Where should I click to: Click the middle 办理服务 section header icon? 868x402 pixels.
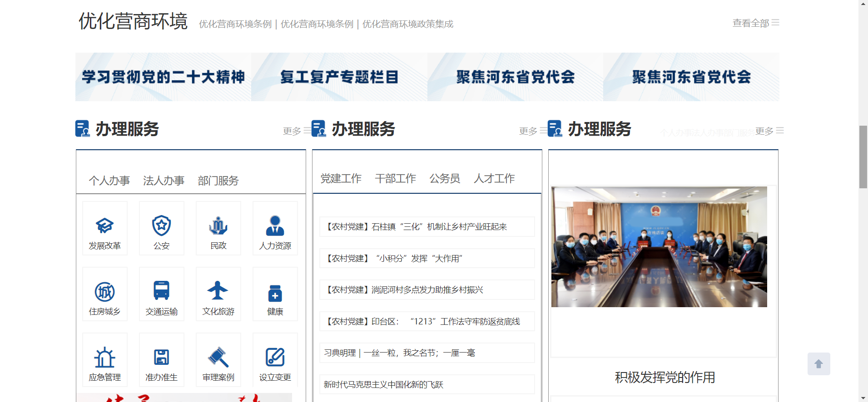tap(319, 128)
